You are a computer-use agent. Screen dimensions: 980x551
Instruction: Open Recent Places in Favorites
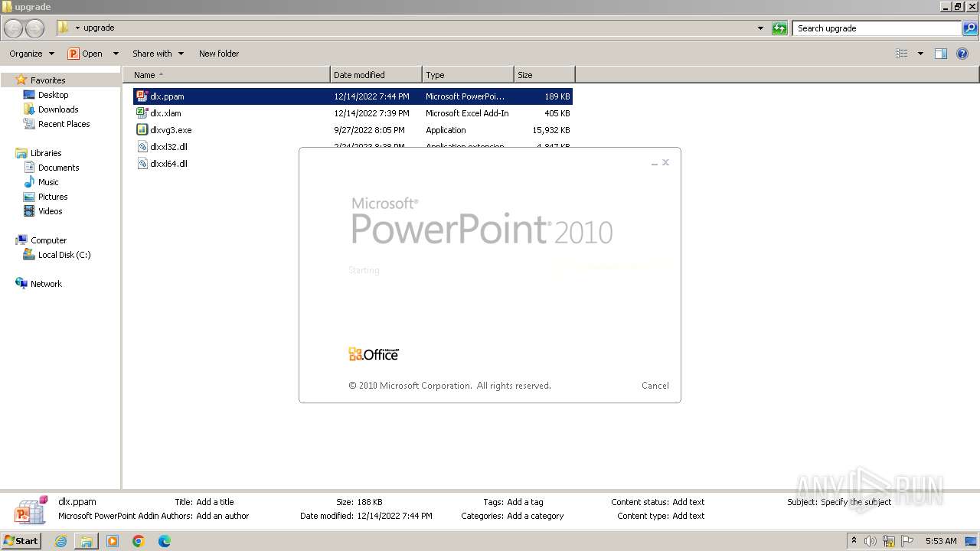64,124
